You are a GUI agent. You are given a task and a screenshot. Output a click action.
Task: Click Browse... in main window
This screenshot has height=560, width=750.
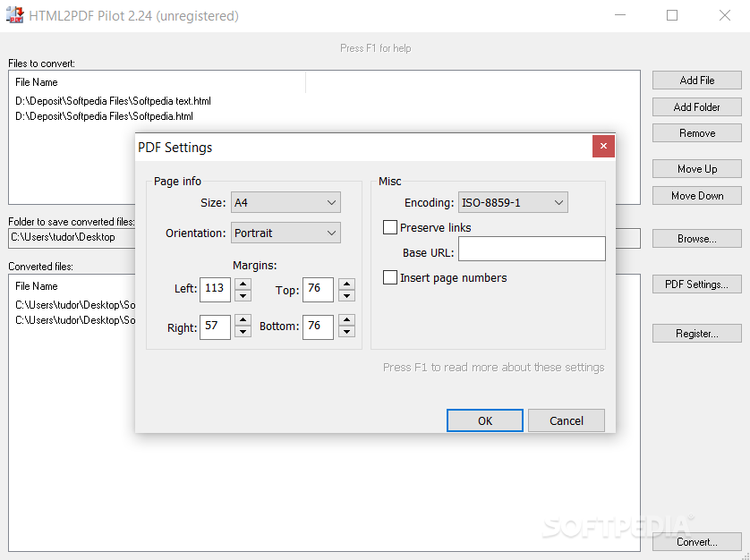tap(697, 239)
